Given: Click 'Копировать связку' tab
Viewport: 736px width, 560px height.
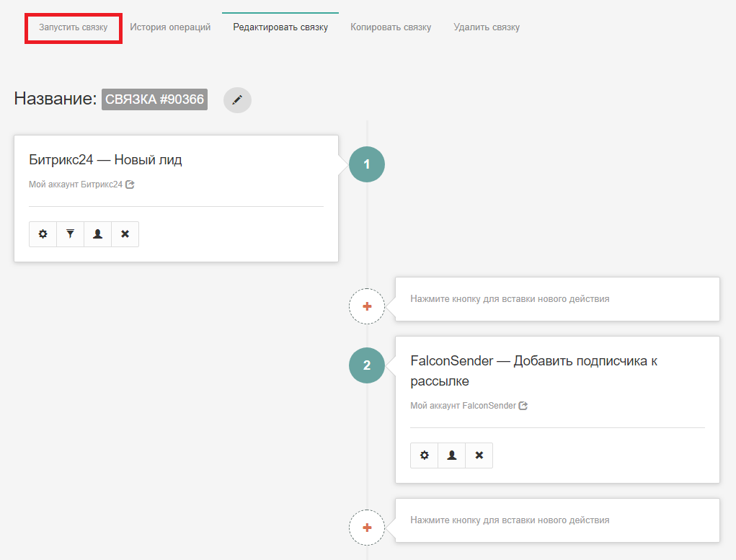Looking at the screenshot, I should 391,27.
